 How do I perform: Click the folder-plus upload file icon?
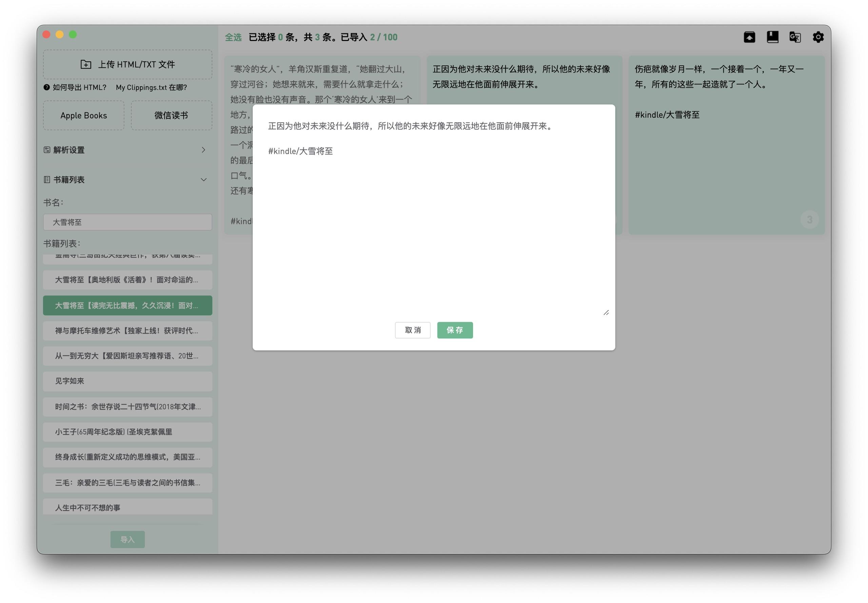point(86,64)
